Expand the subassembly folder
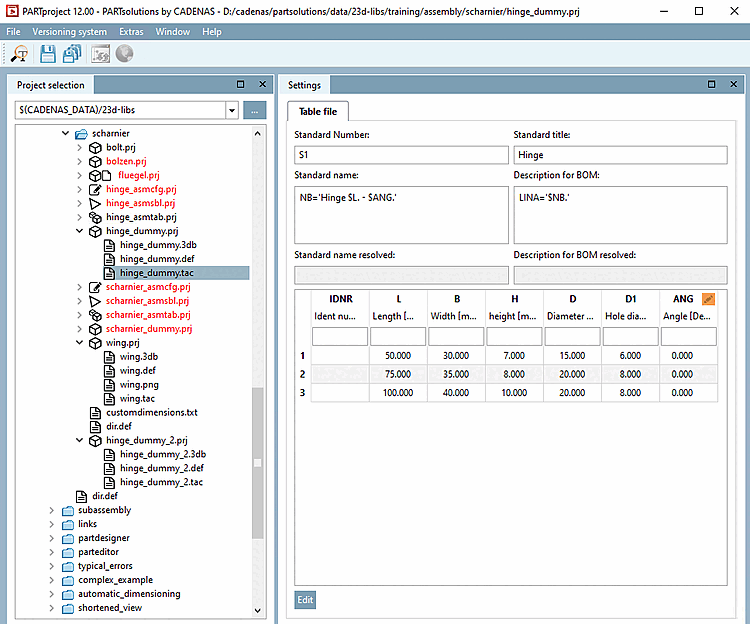This screenshot has height=624, width=750. [52, 510]
